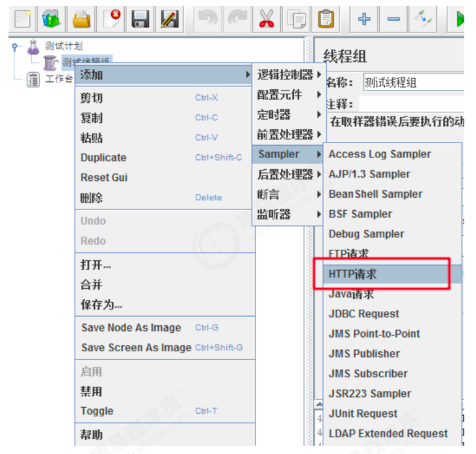Expand the 定时器 submenu
Screen dimensions: 476x454
(274, 114)
